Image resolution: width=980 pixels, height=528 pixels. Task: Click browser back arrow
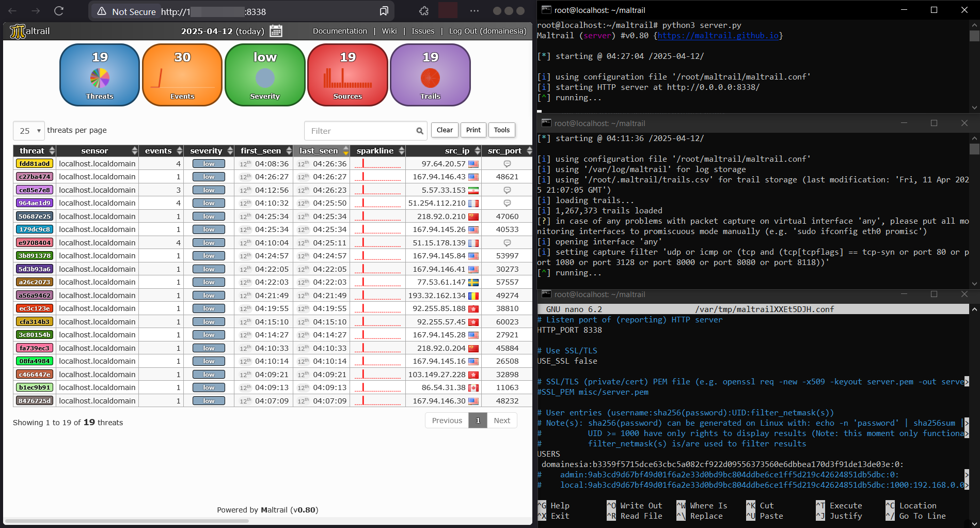(12, 11)
